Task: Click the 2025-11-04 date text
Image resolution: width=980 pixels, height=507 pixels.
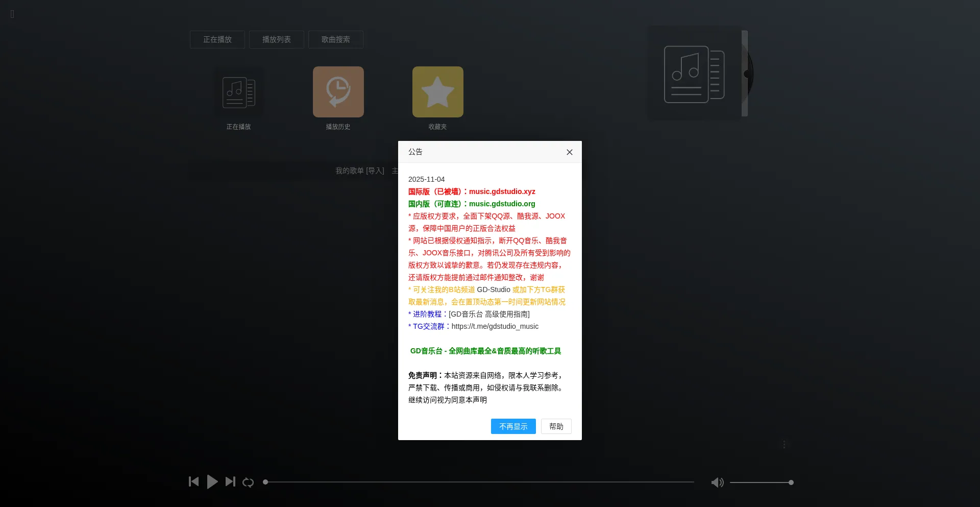Action: [x=426, y=179]
